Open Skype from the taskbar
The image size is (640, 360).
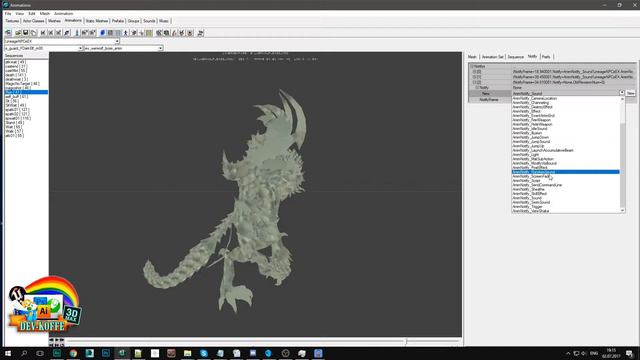click(204, 353)
